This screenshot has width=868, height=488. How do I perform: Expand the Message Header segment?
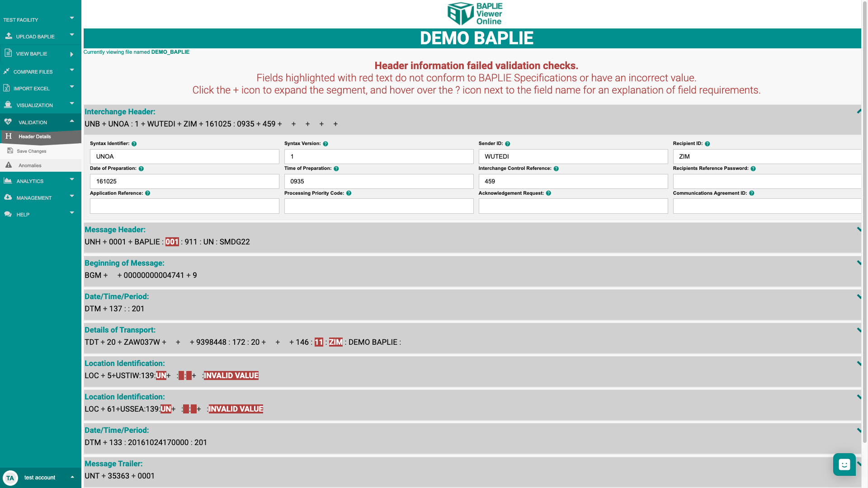click(859, 230)
